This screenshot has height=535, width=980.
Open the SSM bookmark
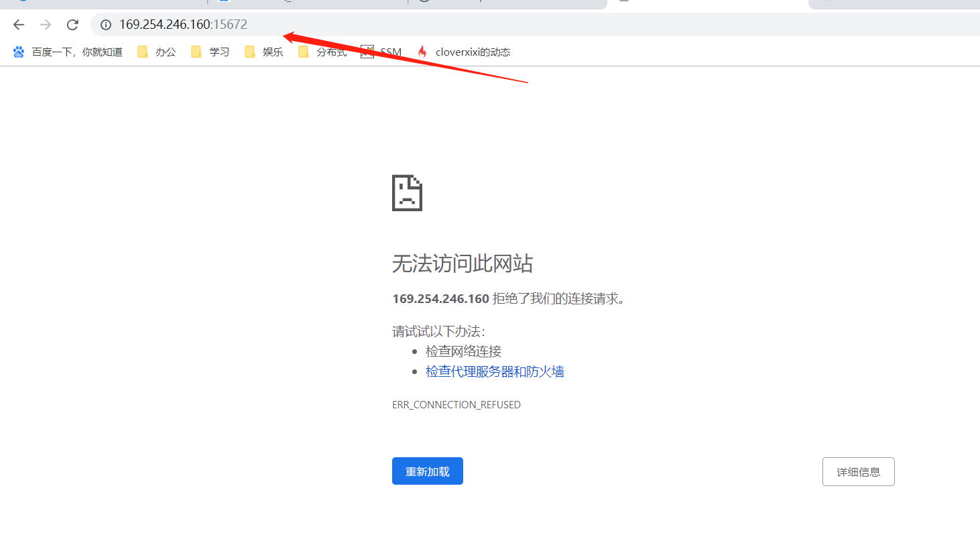[381, 52]
